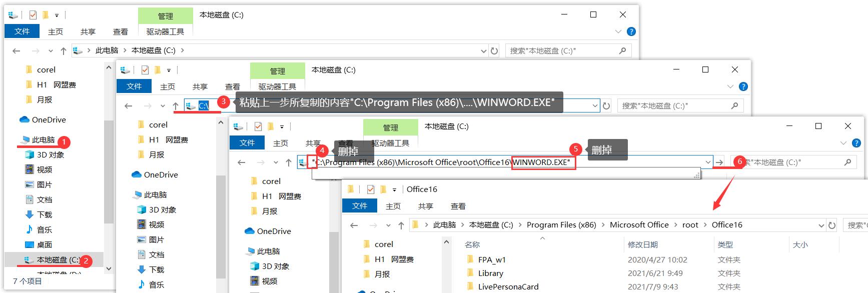Select the Library folder in the file list

490,273
